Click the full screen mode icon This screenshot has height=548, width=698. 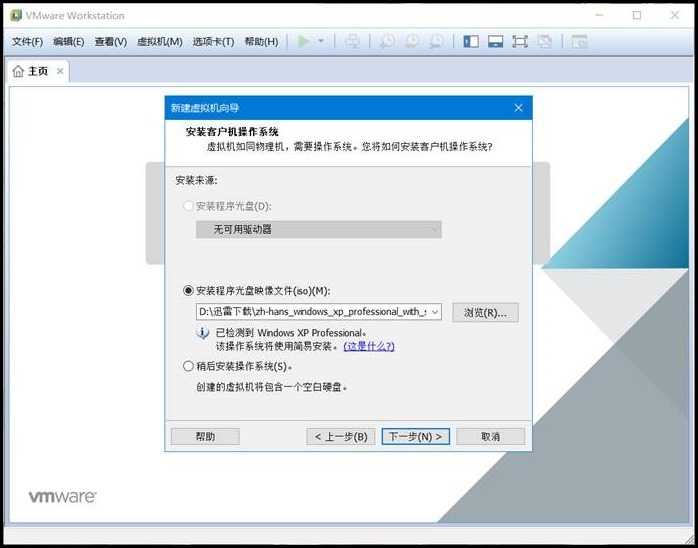[x=519, y=41]
